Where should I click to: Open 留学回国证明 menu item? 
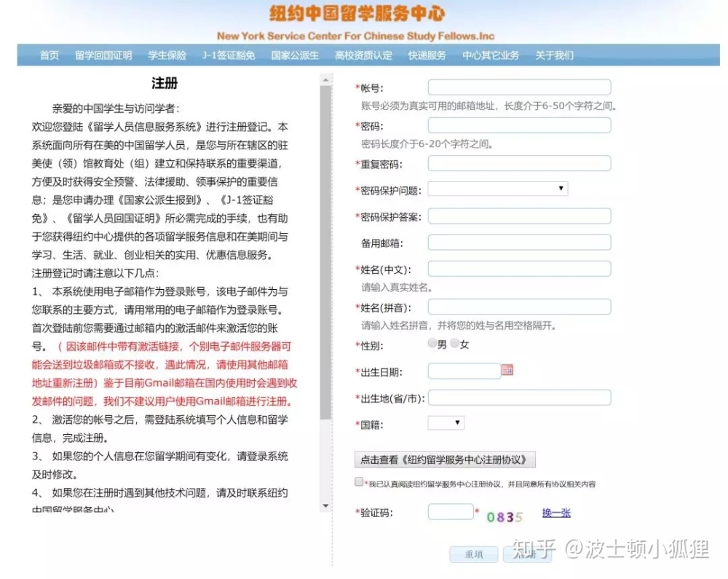pyautogui.click(x=103, y=55)
